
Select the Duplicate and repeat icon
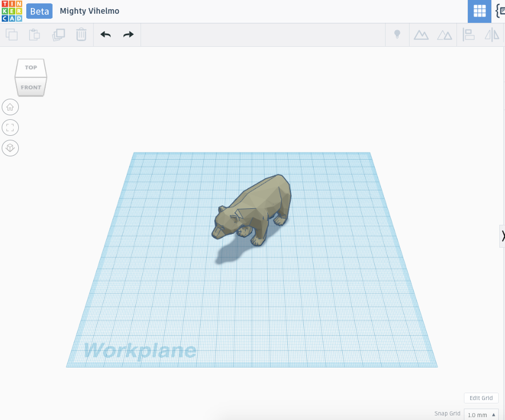tap(58, 34)
